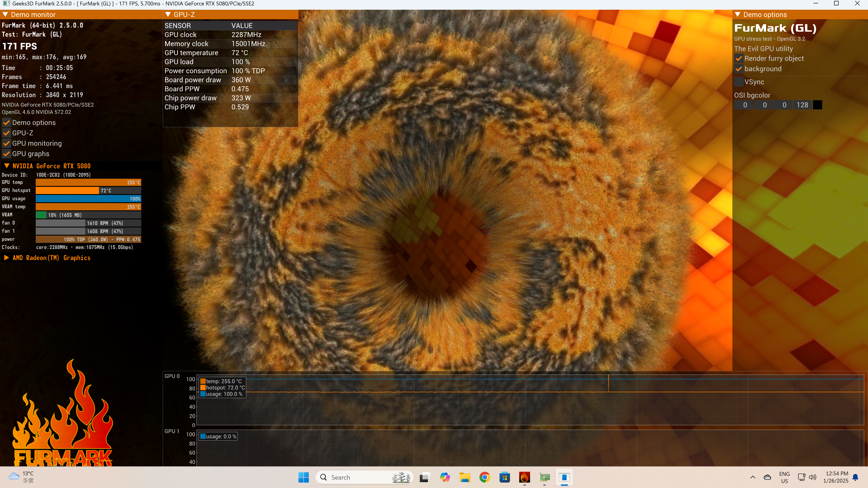Screen dimensions: 868x488
Task: Click the VRAM 10% usage bar
Action: [x=88, y=215]
